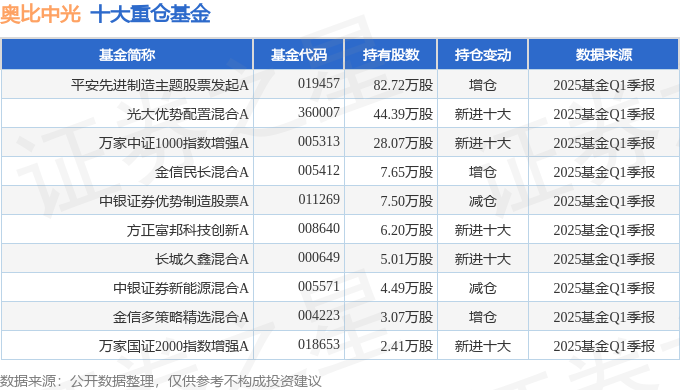Open 万家中证1000指数增强A fund entry

coord(173,143)
